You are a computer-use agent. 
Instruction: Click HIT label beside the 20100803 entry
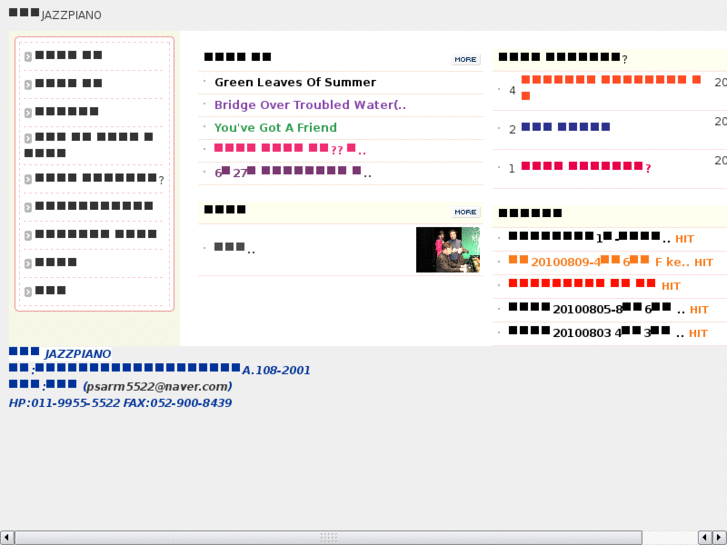[698, 333]
